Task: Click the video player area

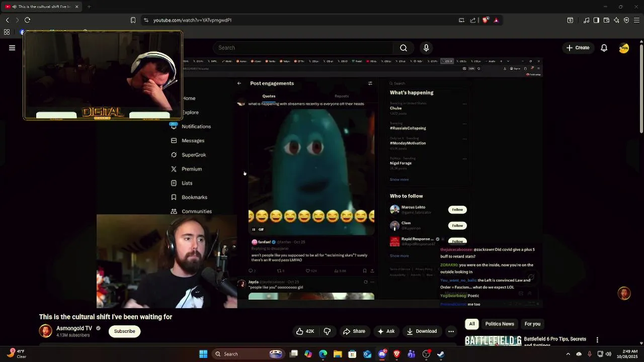Action: click(319, 184)
